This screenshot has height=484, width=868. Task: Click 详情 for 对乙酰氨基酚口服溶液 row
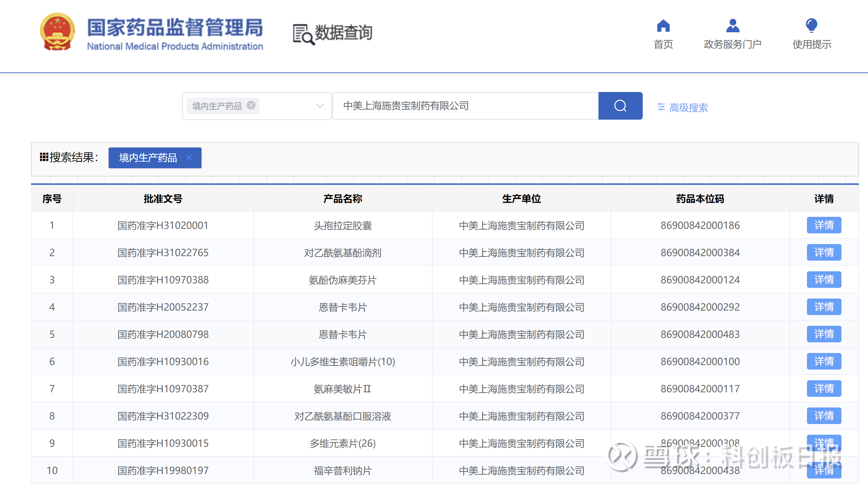pyautogui.click(x=823, y=416)
